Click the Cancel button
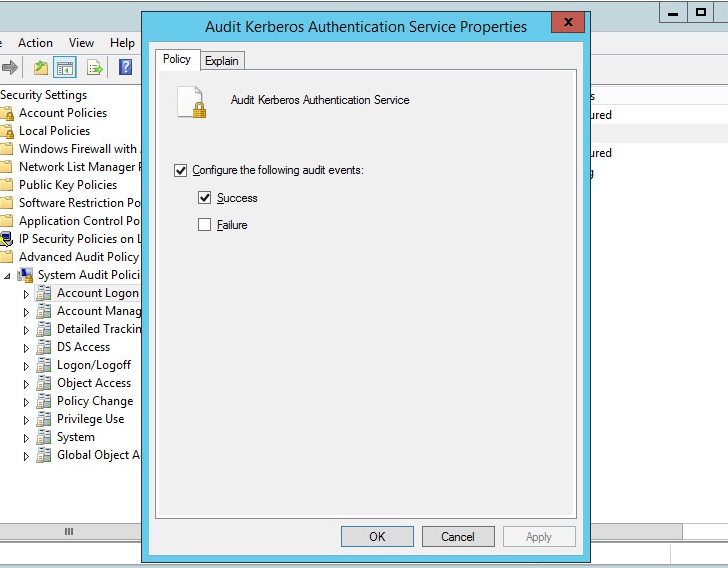The height and width of the screenshot is (568, 728). click(457, 537)
